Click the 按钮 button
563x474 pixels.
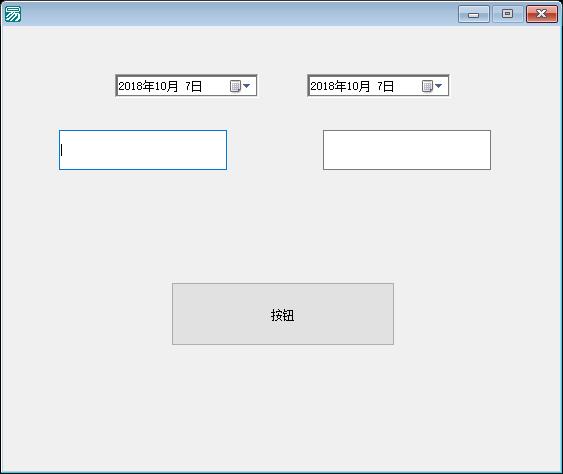point(283,314)
